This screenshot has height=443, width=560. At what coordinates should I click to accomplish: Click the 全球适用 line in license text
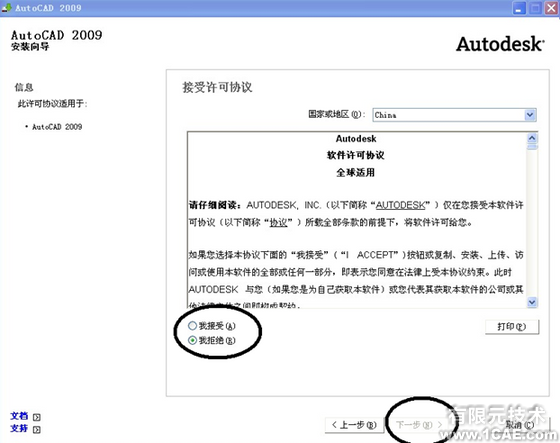pos(355,172)
